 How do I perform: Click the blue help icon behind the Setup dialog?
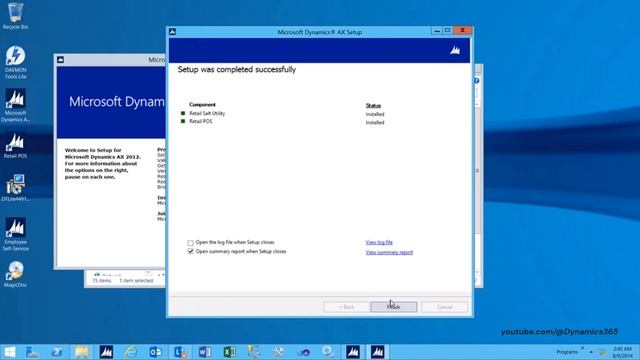[477, 81]
